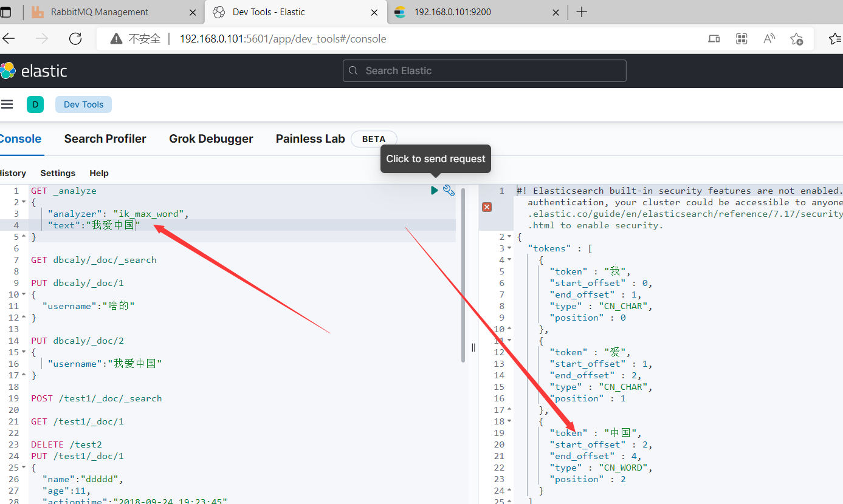Click the "username":"啥的" line
The image size is (843, 504).
click(88, 306)
